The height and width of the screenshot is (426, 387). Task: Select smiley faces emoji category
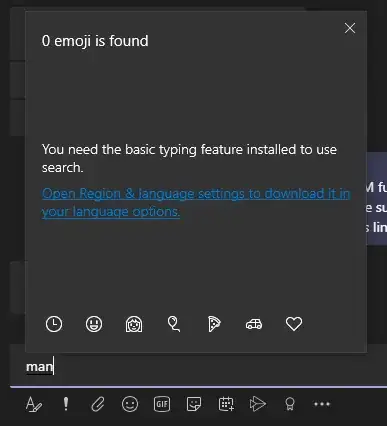94,324
